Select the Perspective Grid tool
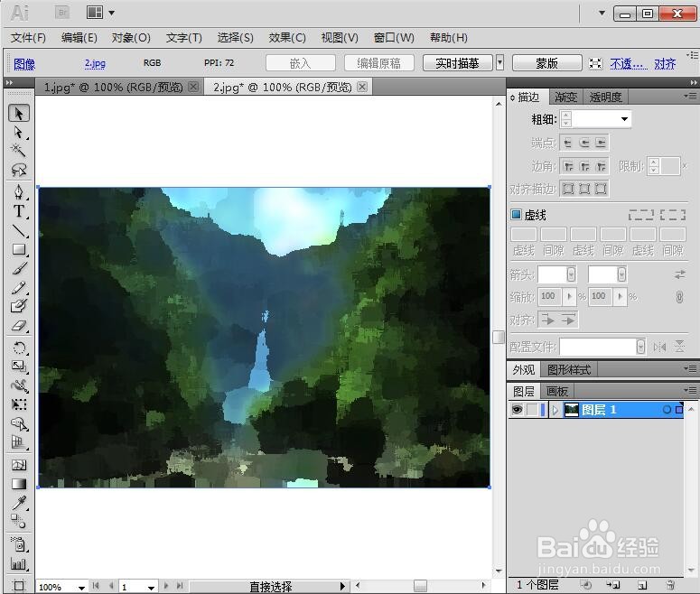Viewport: 700px width, 594px height. click(19, 442)
